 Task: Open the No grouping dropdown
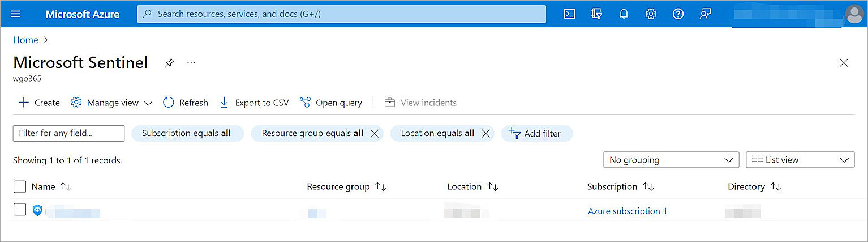click(x=671, y=160)
